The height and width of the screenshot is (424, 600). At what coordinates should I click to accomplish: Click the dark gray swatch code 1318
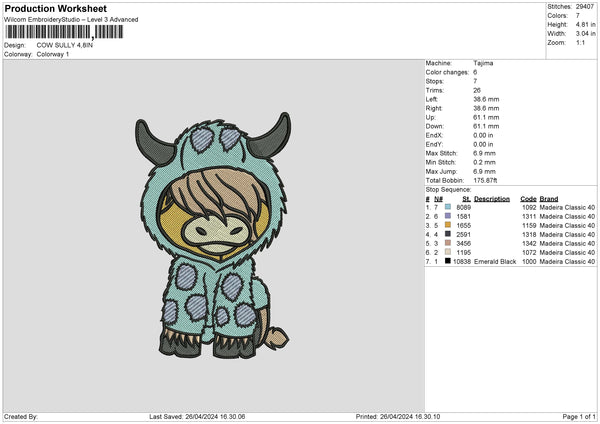448,234
